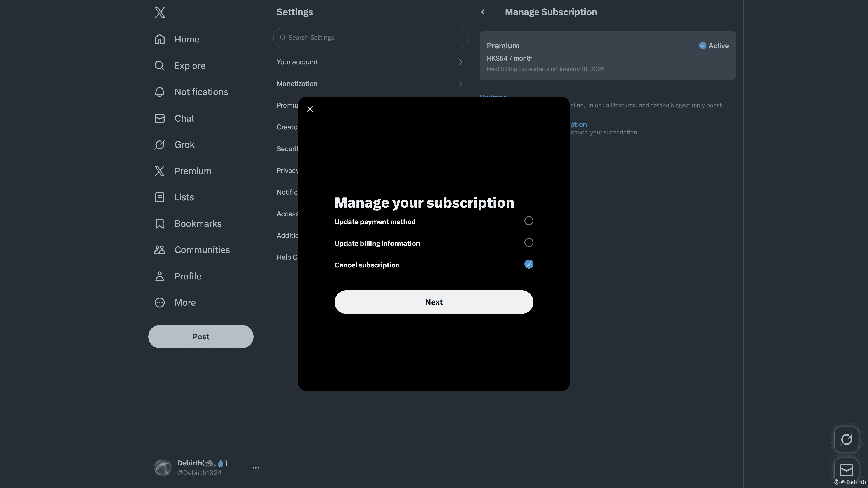The image size is (868, 488).
Task: Click the Search Settings field
Action: [371, 37]
